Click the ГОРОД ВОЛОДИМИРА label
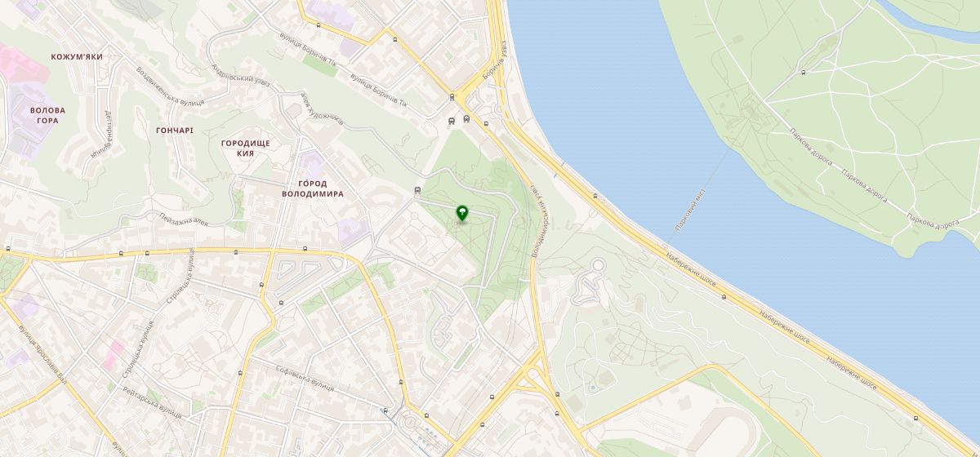980x457 pixels. click(312, 189)
